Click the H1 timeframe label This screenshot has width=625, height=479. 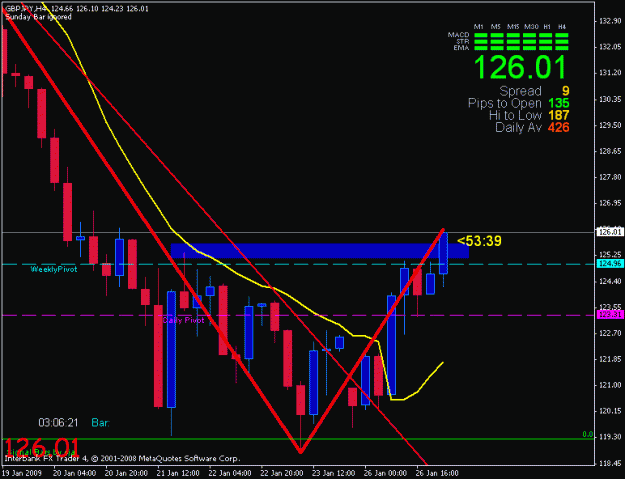pyautogui.click(x=547, y=27)
